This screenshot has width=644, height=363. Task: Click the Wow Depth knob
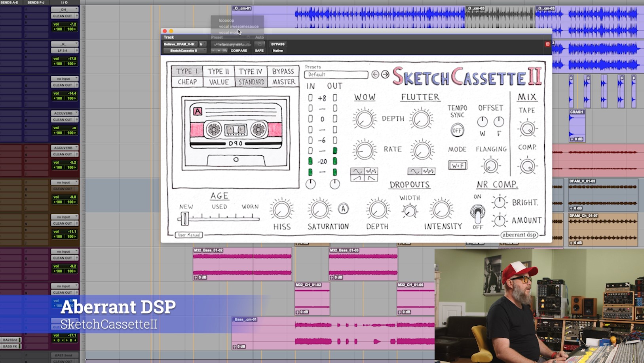pyautogui.click(x=364, y=119)
